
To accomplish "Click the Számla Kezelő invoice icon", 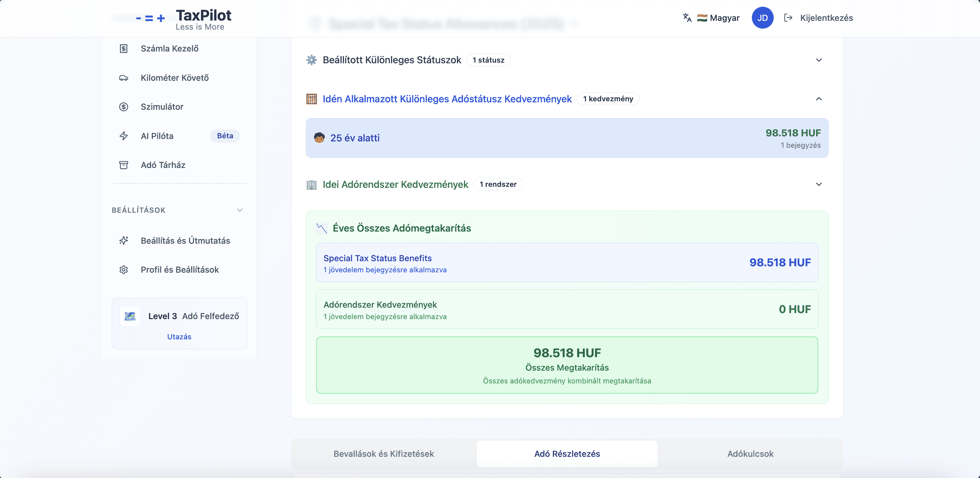I will point(124,49).
